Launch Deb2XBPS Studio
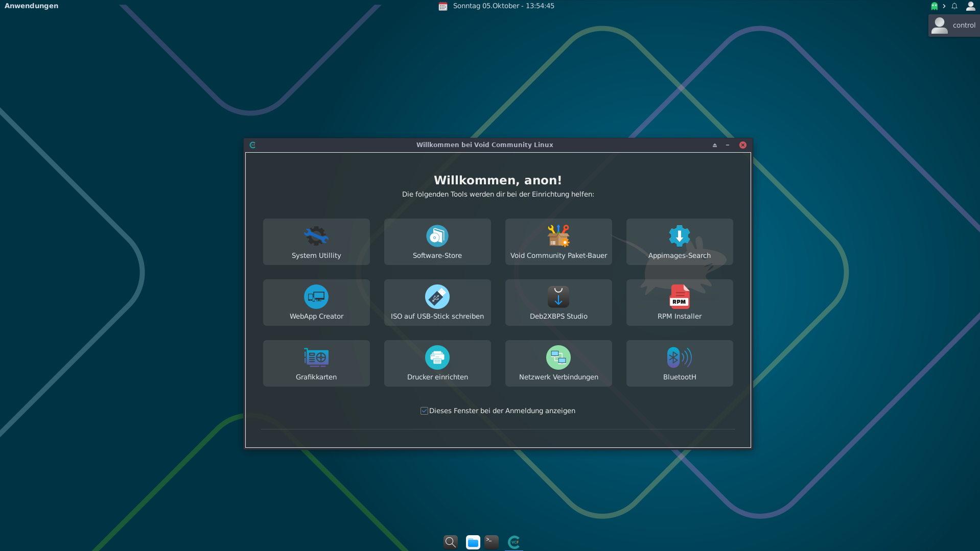This screenshot has width=980, height=551. 558,302
